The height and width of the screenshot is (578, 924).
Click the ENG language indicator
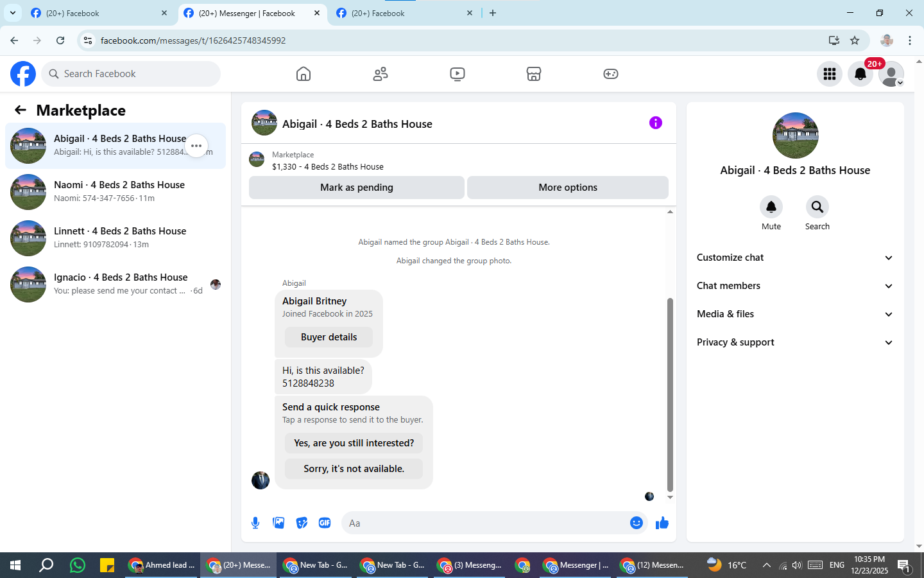837,565
